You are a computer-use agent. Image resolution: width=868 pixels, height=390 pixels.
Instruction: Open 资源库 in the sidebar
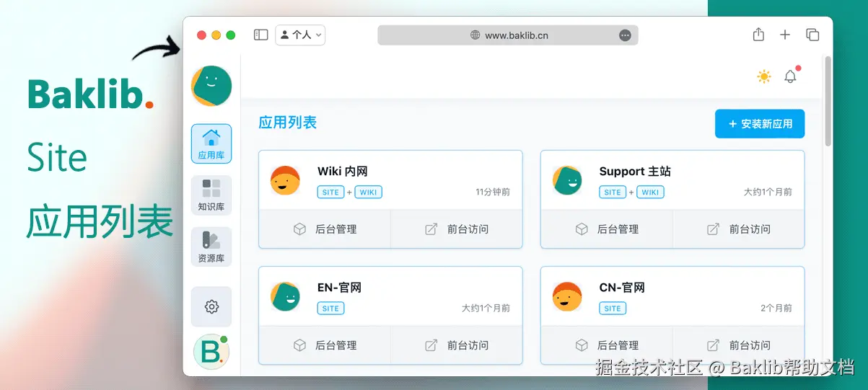211,247
